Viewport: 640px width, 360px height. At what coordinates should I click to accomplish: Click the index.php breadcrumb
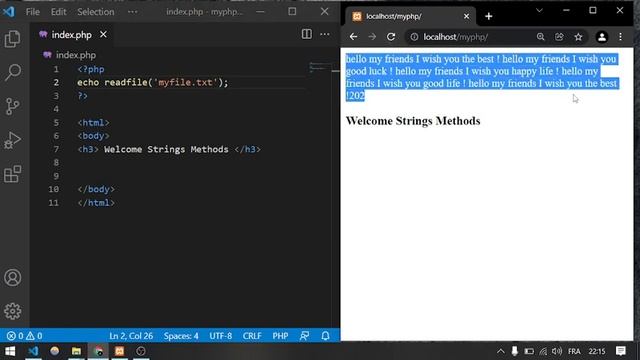point(76,55)
